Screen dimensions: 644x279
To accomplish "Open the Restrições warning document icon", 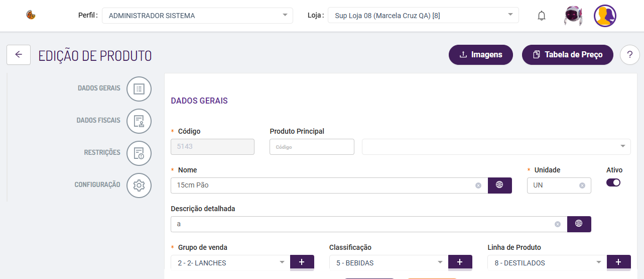I will [139, 153].
